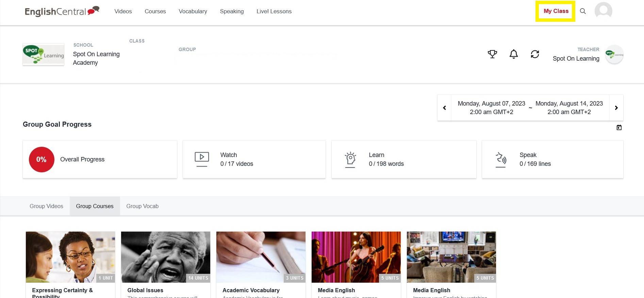This screenshot has height=298, width=644.
Task: Switch to the Group Videos tab
Action: pyautogui.click(x=46, y=206)
